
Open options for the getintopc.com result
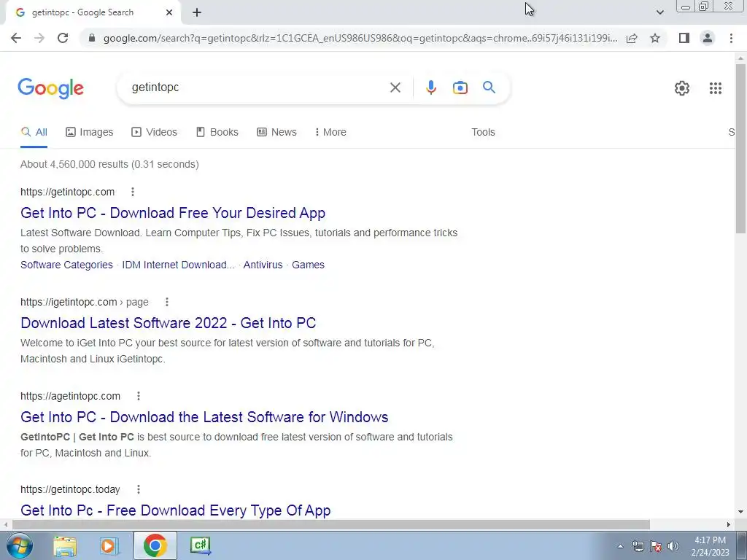point(133,192)
